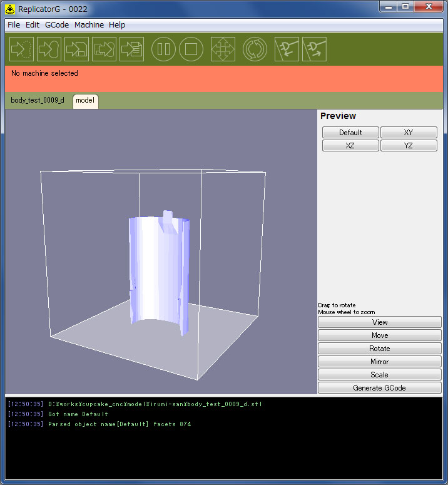Set preview to YZ view
The width and height of the screenshot is (448, 485).
(409, 145)
